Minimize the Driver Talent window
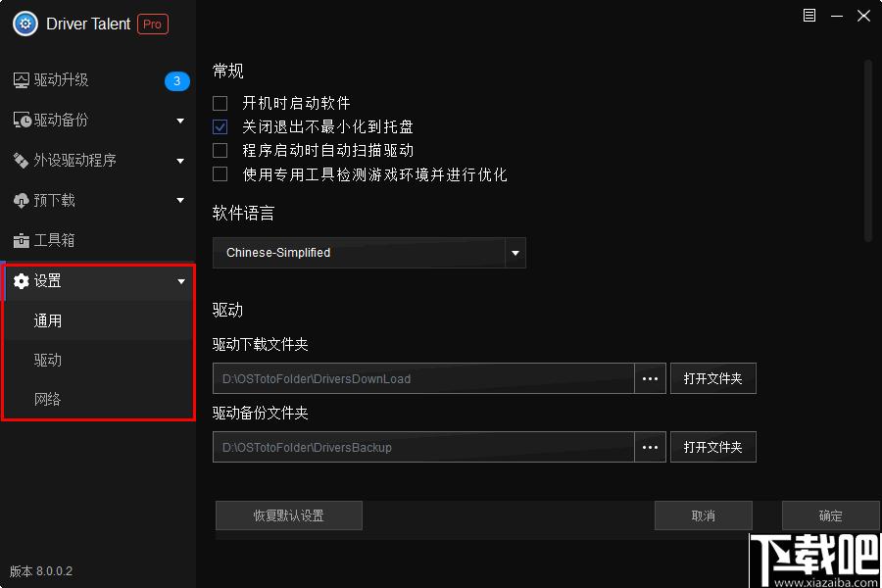 click(x=837, y=16)
